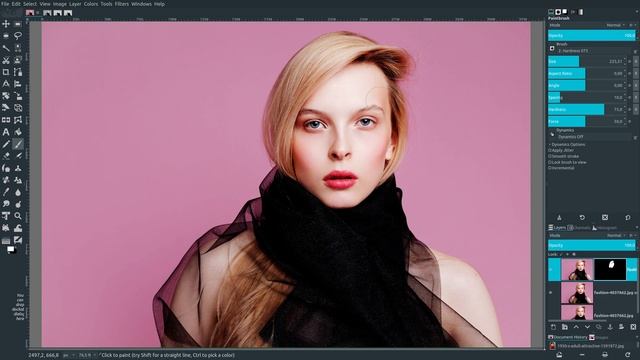Open the Windows menu

pos(141,4)
